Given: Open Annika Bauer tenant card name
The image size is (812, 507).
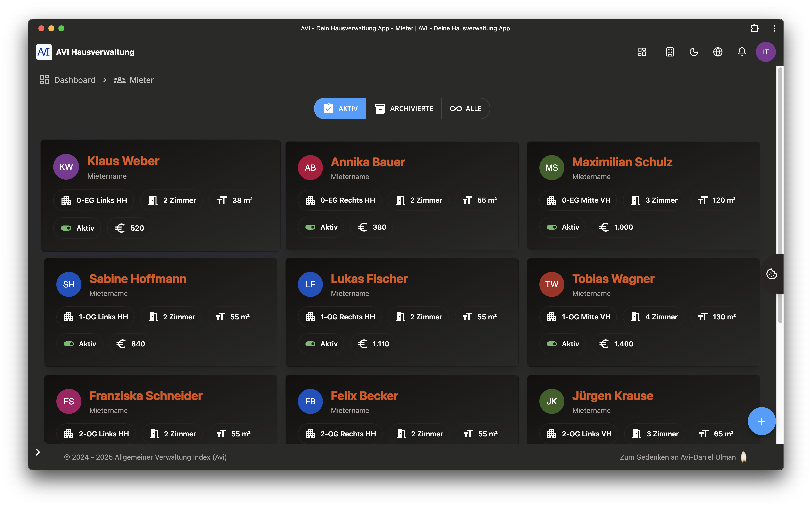Looking at the screenshot, I should [x=368, y=162].
